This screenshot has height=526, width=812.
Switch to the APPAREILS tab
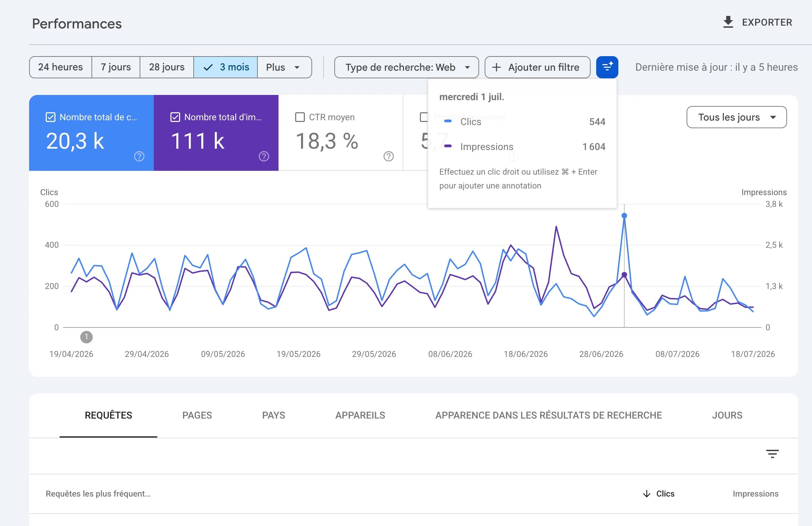360,415
